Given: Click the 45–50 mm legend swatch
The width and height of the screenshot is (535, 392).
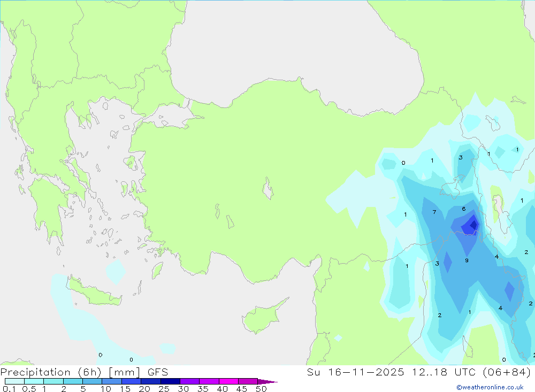Looking at the screenshot, I should pos(248,381).
